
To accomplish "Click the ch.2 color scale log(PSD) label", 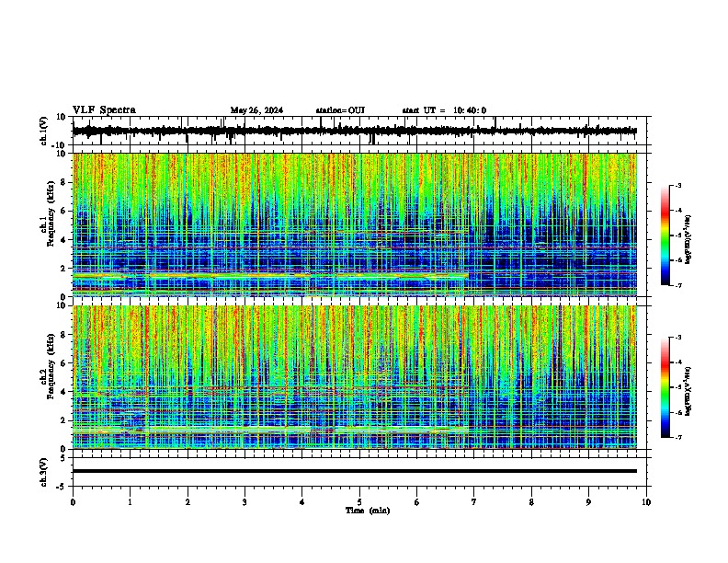I will tap(688, 391).
